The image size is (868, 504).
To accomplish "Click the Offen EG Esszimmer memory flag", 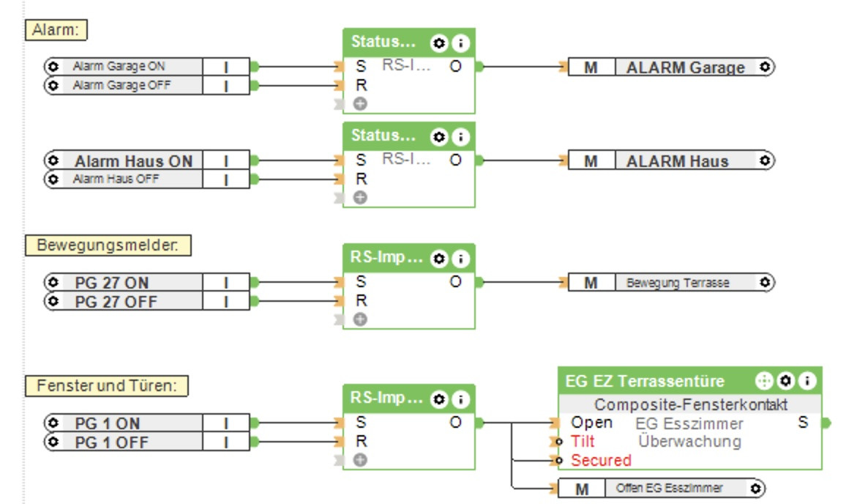I will tap(662, 489).
